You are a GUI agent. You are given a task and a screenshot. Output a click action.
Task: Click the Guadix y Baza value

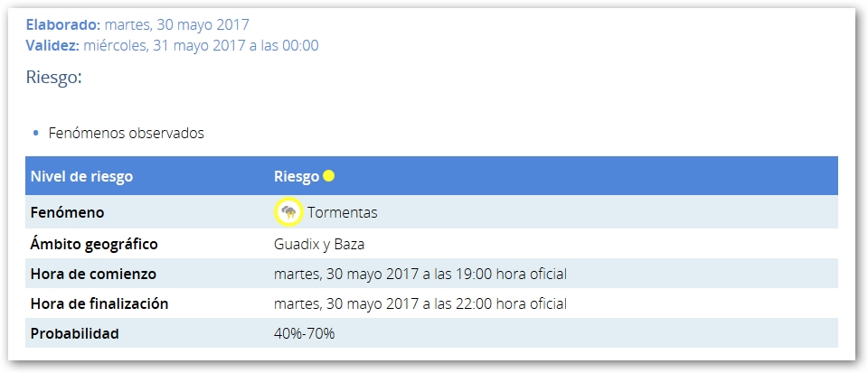click(318, 244)
